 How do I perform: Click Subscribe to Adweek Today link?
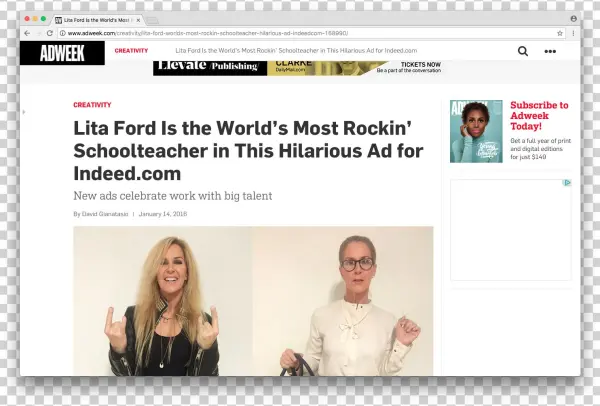539,116
